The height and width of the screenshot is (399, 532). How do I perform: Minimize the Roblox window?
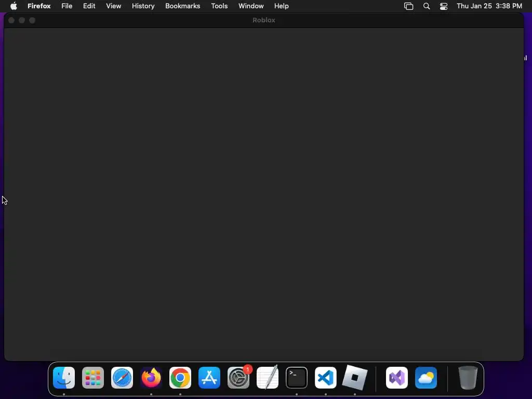click(x=22, y=20)
